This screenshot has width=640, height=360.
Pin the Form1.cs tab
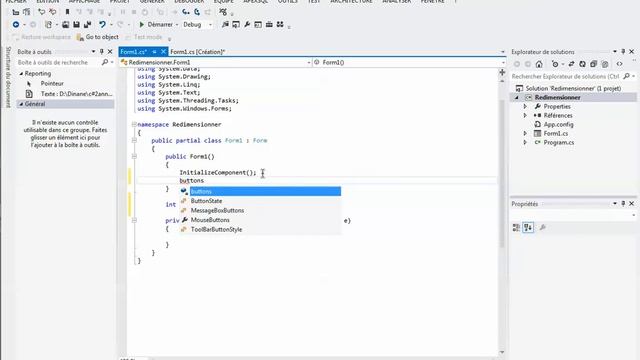tap(154, 52)
